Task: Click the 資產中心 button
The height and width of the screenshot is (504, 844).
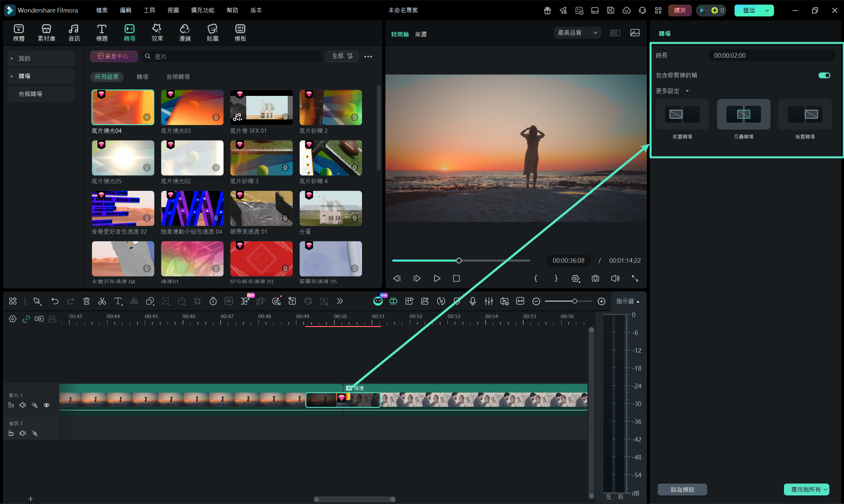Action: point(113,56)
